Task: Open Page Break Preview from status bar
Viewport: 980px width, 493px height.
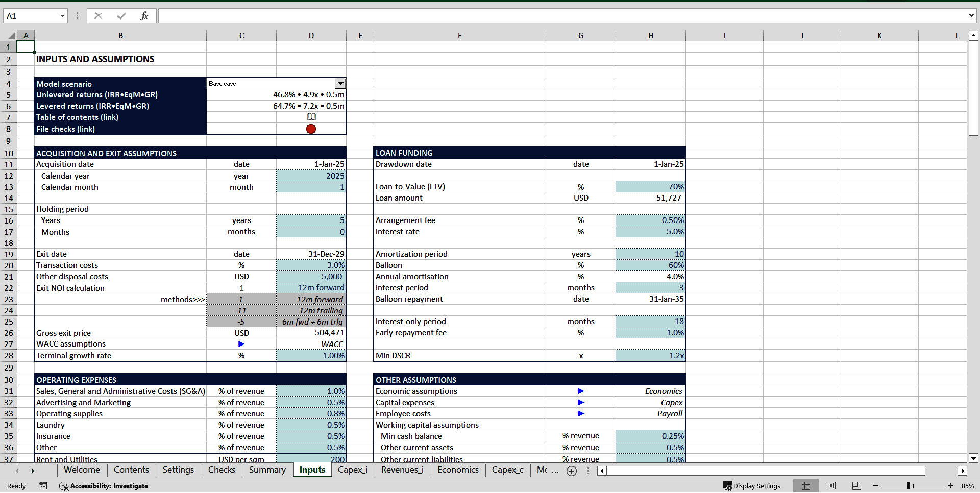Action: point(856,486)
